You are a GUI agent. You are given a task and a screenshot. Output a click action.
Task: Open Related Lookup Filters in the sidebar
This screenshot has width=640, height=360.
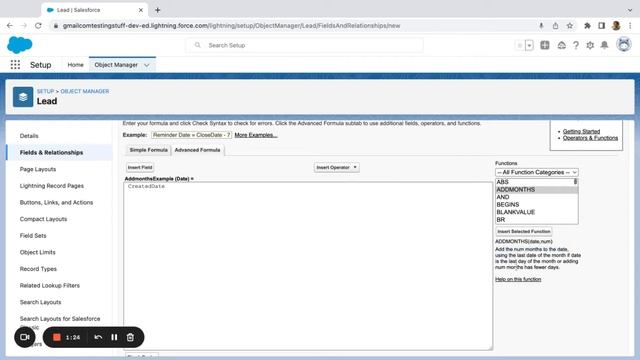[x=50, y=286]
